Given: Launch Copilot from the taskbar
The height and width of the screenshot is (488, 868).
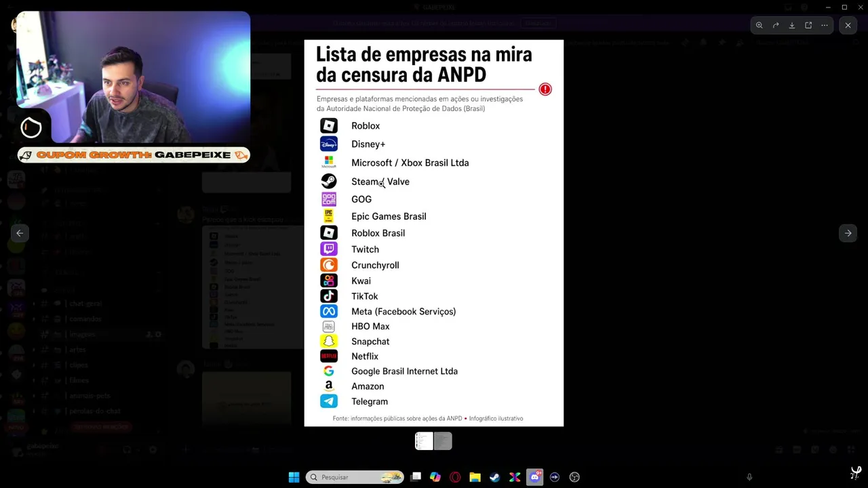Looking at the screenshot, I should pos(435,477).
